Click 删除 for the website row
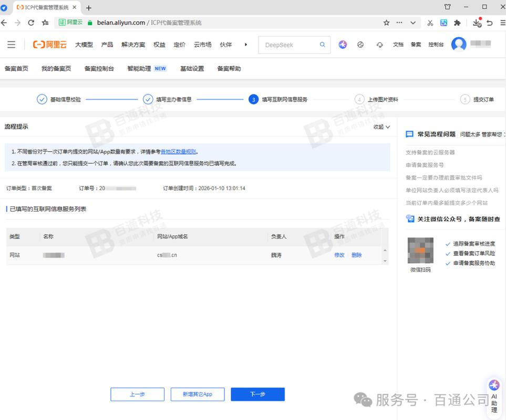 point(357,255)
